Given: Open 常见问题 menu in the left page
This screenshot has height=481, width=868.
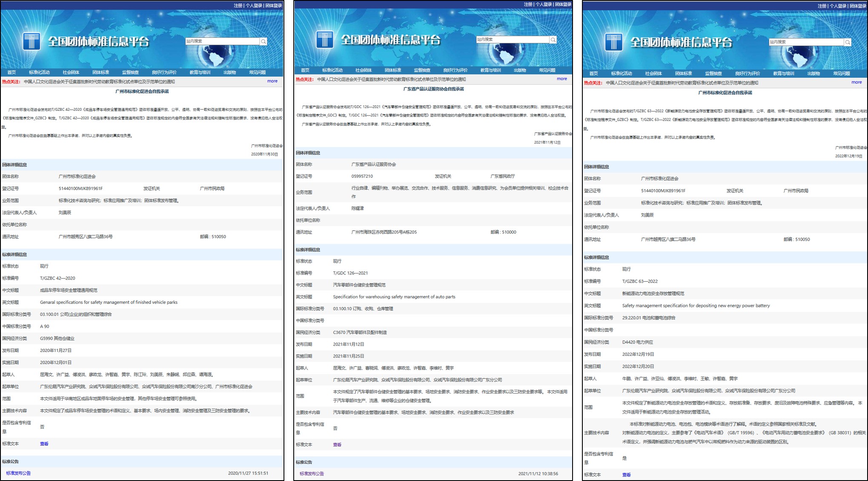Looking at the screenshot, I should tap(257, 72).
